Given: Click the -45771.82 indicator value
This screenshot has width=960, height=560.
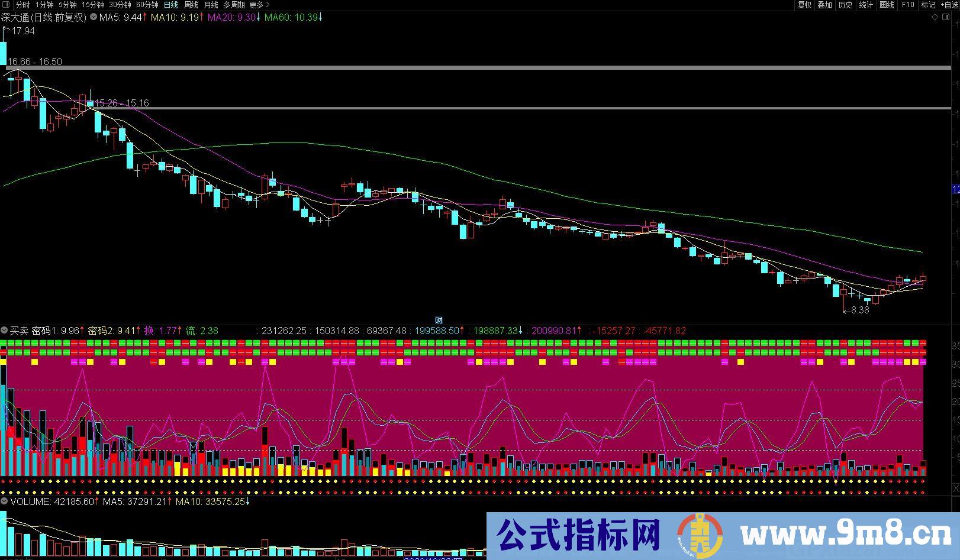Looking at the screenshot, I should click(664, 331).
